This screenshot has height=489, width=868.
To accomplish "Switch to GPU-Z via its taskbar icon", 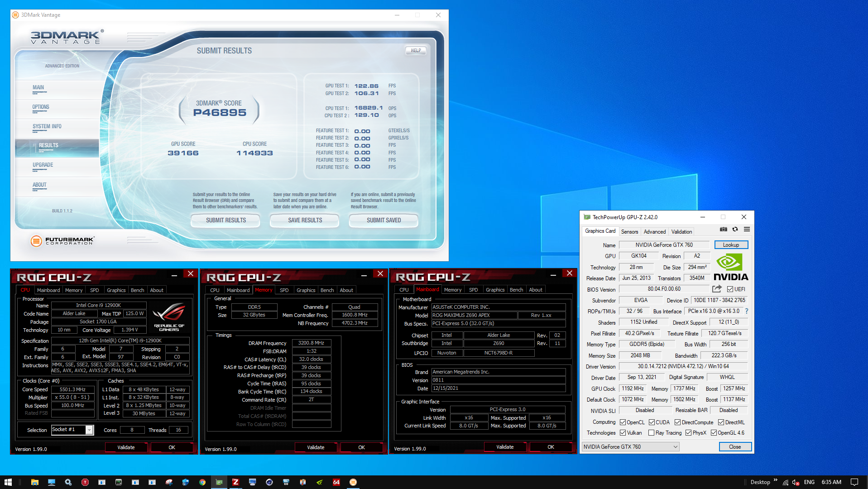I will pyautogui.click(x=219, y=482).
